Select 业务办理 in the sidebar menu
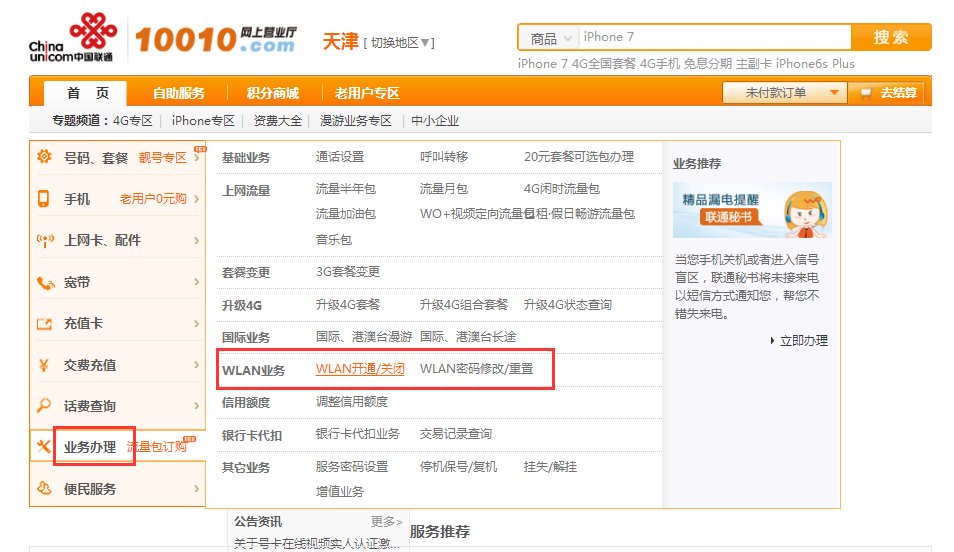954x552 pixels. click(90, 447)
